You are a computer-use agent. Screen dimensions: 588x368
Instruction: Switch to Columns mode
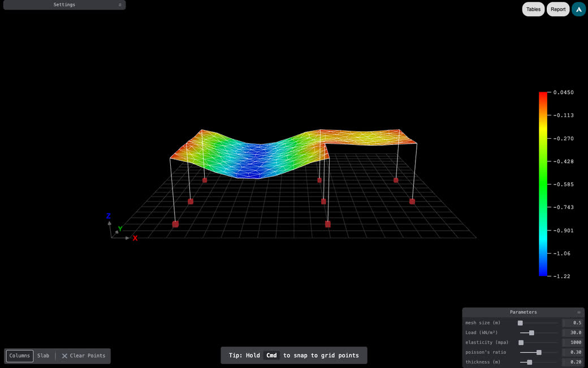point(19,356)
